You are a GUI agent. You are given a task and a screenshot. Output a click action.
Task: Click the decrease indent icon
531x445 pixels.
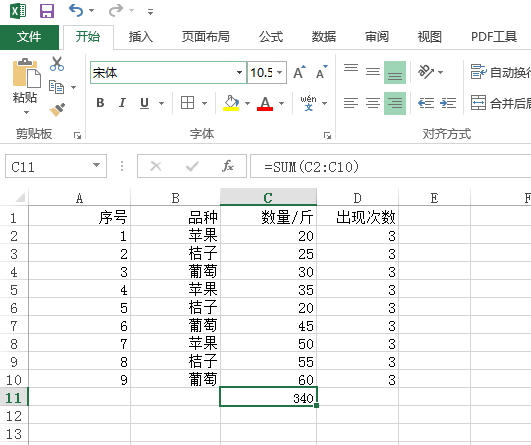(x=426, y=103)
